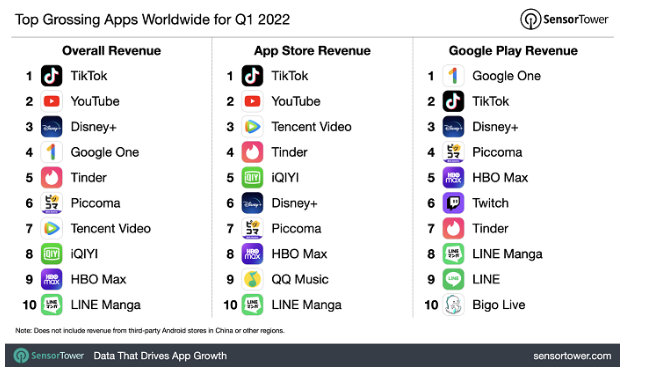Select Tencent Video icon in App Store list
Image resolution: width=664 pixels, height=384 pixels.
pyautogui.click(x=252, y=127)
